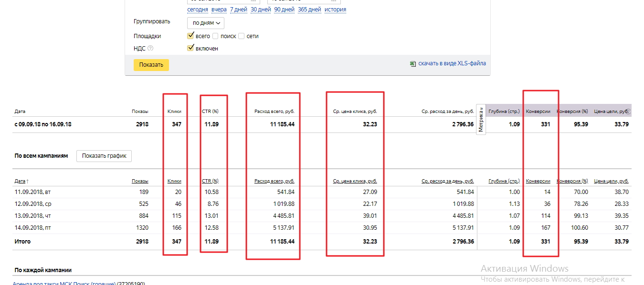
Task: Sort by underlined 'Расход всего, руб.' header
Action: (274, 181)
